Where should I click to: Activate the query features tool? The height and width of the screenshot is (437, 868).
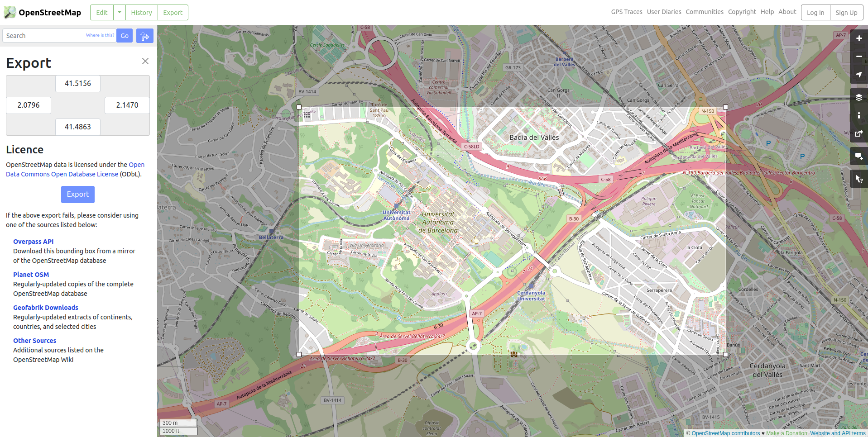point(858,178)
